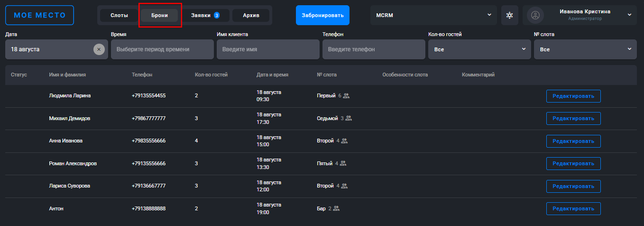Screen dimensions: 644x226
Task: Edit Михаил Демидов booking
Action: pyautogui.click(x=573, y=118)
